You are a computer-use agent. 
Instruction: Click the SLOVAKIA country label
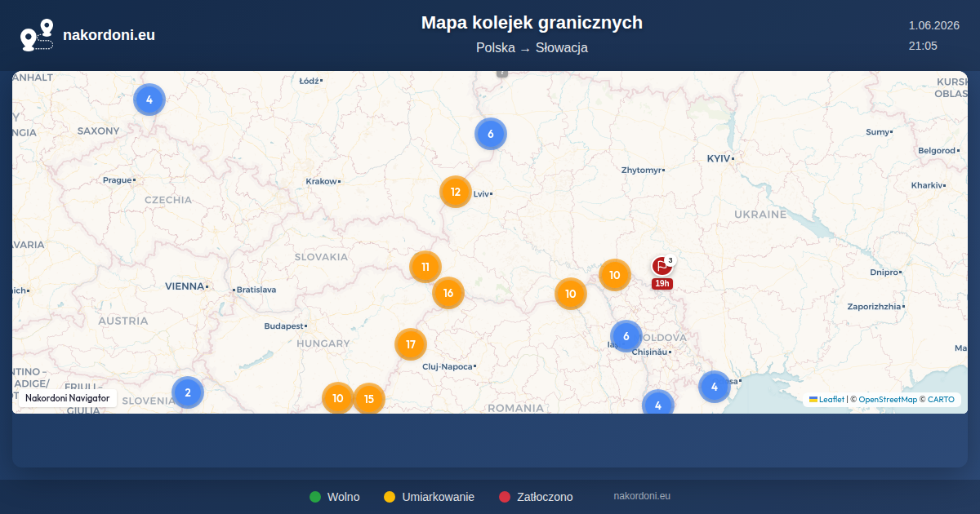pyautogui.click(x=321, y=256)
